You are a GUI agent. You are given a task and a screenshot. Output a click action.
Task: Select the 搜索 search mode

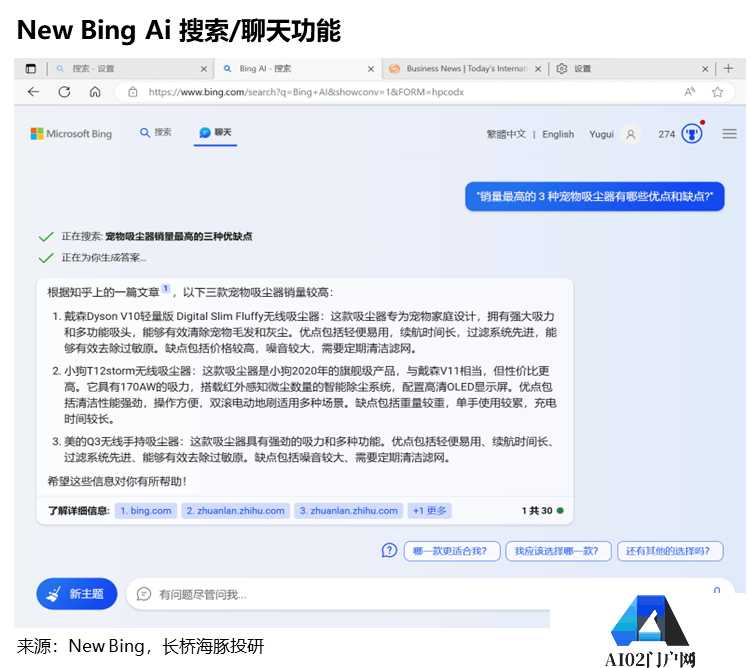pos(155,132)
